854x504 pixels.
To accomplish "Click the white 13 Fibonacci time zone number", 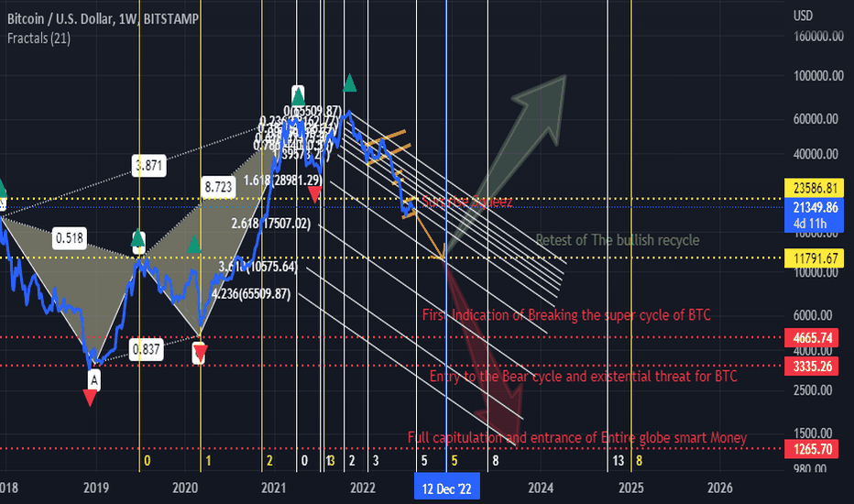I will point(619,461).
